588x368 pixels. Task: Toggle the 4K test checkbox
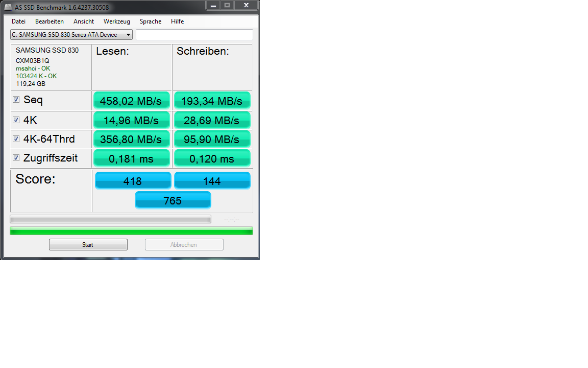[x=16, y=120]
